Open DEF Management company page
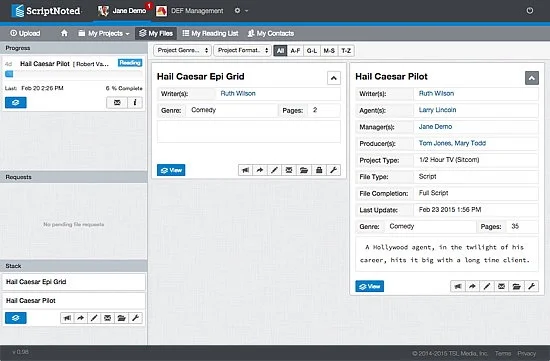This screenshot has height=361, width=550. [189, 11]
